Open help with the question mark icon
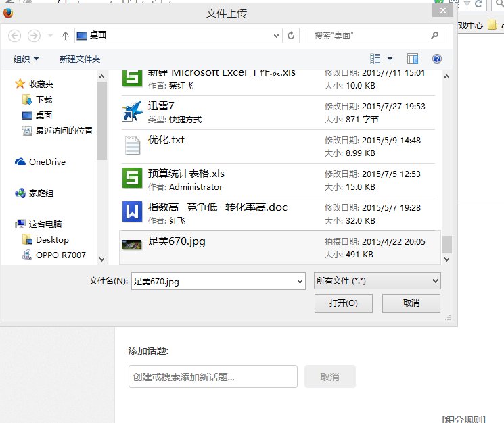The image size is (504, 423). point(437,59)
